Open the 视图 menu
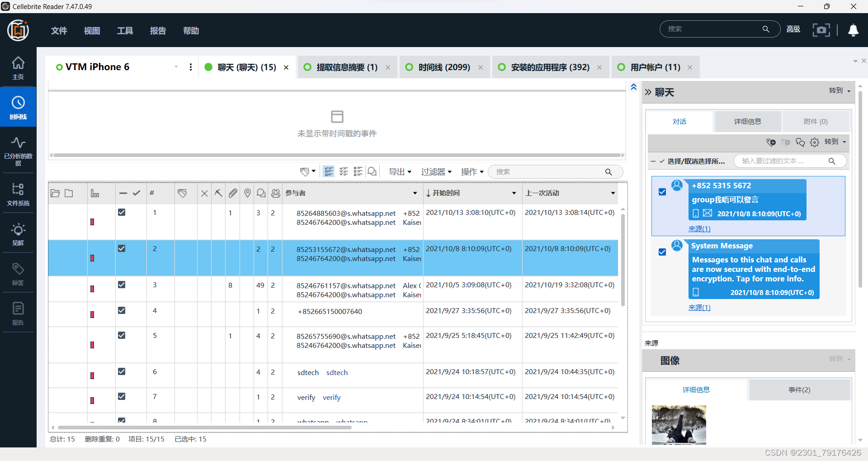The height and width of the screenshot is (461, 868). pyautogui.click(x=92, y=31)
